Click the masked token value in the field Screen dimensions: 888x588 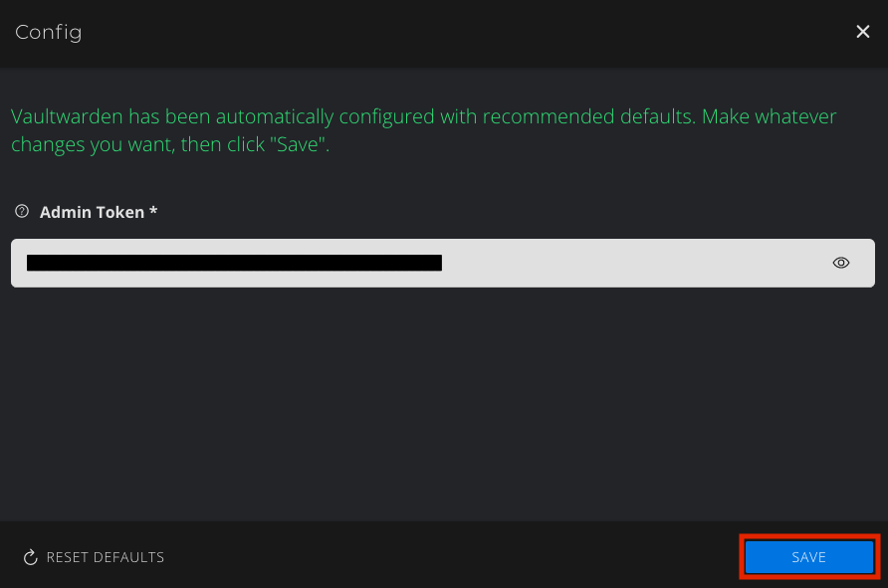coord(234,263)
